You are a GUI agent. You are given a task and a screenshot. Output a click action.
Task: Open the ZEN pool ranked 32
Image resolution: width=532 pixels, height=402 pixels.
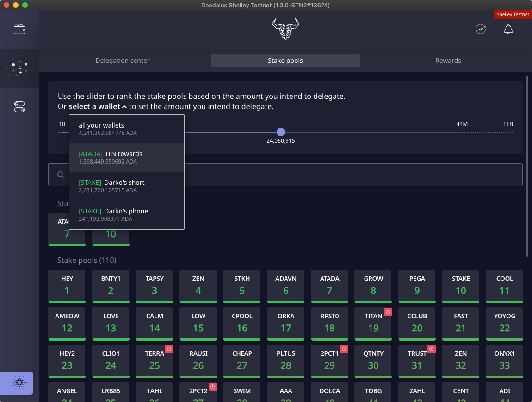click(x=461, y=361)
